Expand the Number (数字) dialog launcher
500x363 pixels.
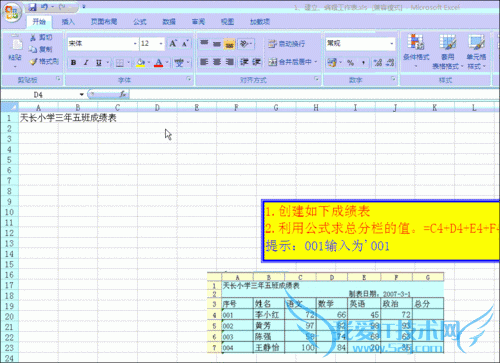[393, 79]
